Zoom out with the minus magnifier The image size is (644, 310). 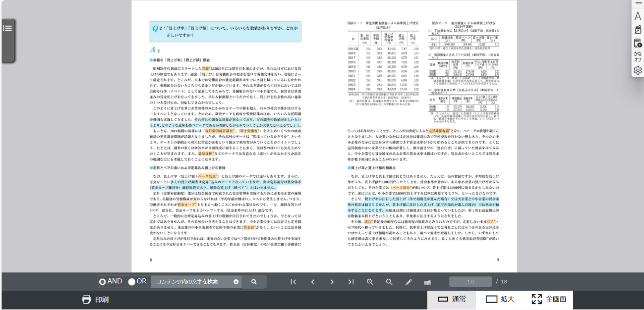click(389, 282)
